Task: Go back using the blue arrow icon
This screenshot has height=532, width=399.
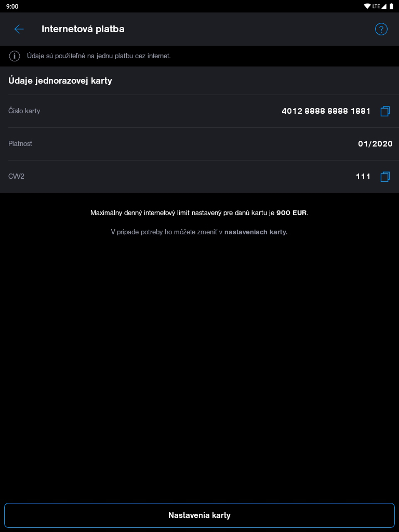Action: [x=19, y=29]
